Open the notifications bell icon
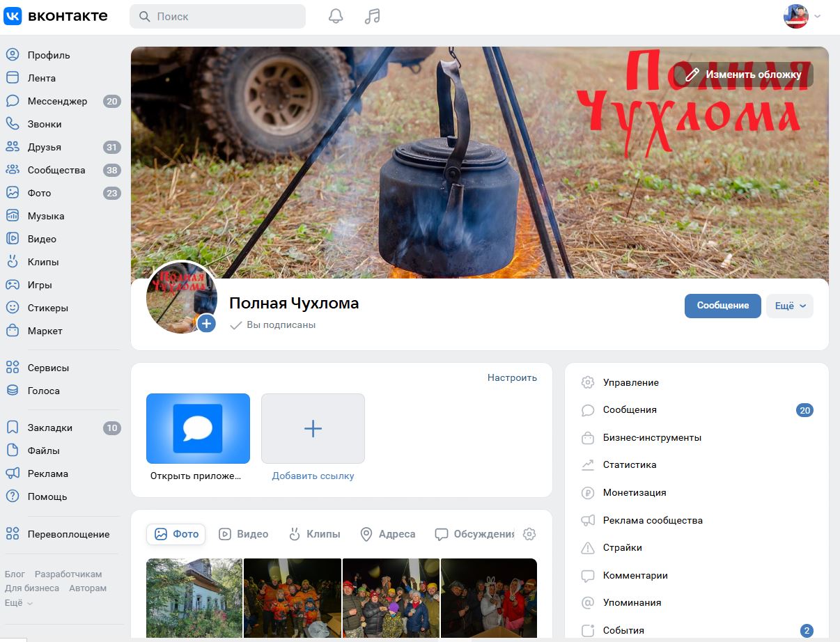840x642 pixels. tap(336, 17)
